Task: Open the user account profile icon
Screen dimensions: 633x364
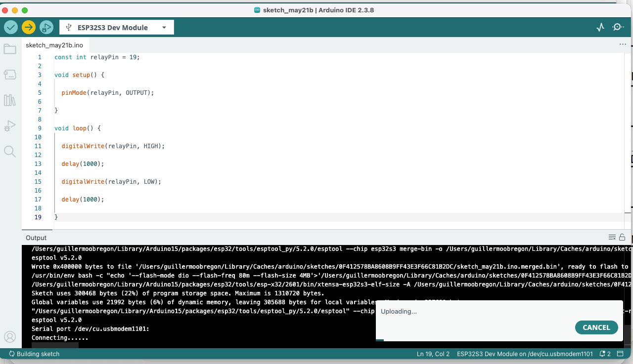Action: point(10,337)
